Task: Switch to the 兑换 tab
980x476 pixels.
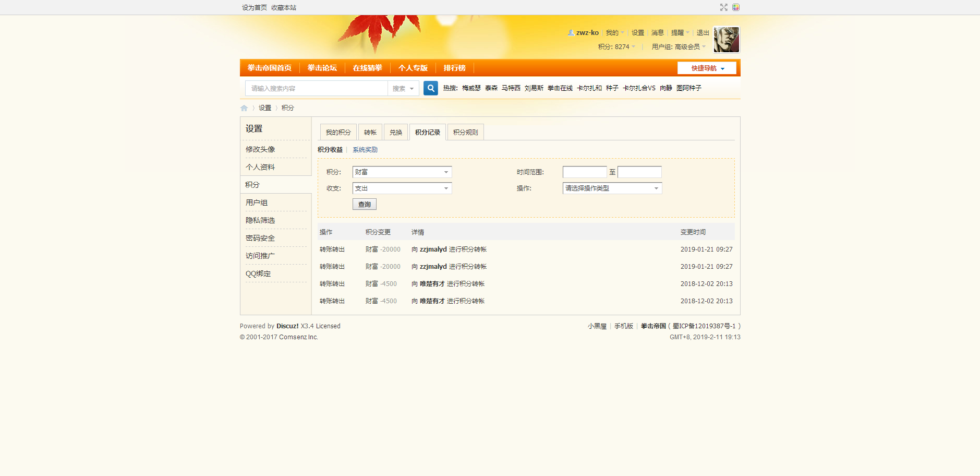Action: point(396,132)
